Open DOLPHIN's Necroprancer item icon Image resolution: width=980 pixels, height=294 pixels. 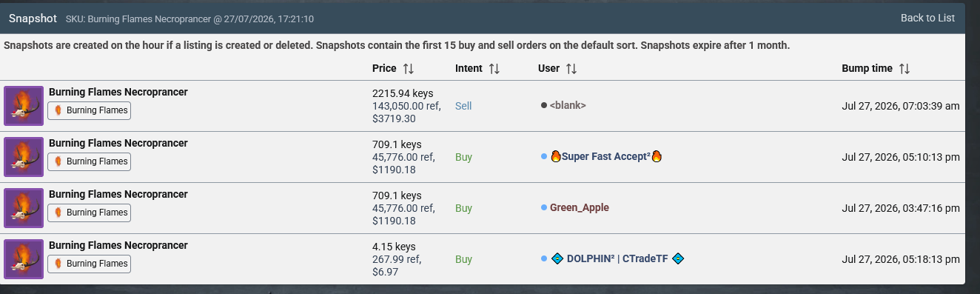point(24,259)
